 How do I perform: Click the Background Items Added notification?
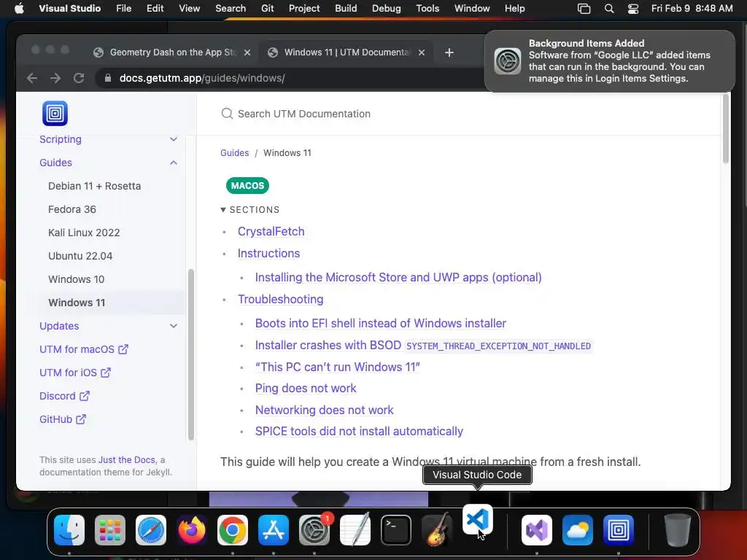coord(609,61)
